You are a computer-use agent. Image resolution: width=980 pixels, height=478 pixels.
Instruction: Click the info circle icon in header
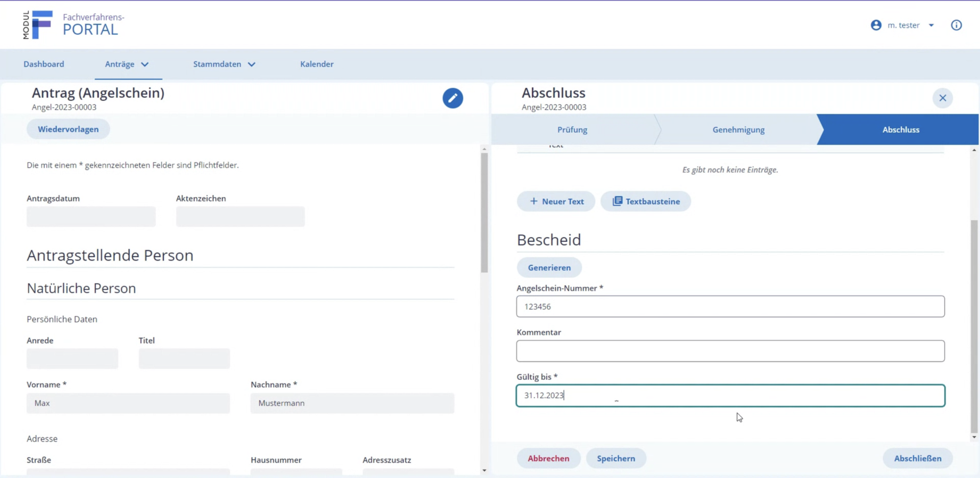pos(956,25)
